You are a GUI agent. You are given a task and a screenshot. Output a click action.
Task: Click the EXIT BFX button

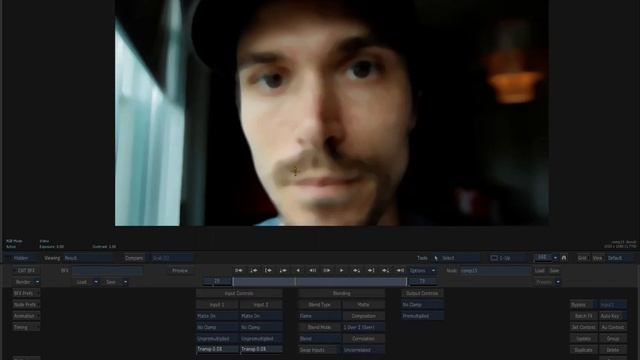(x=26, y=271)
